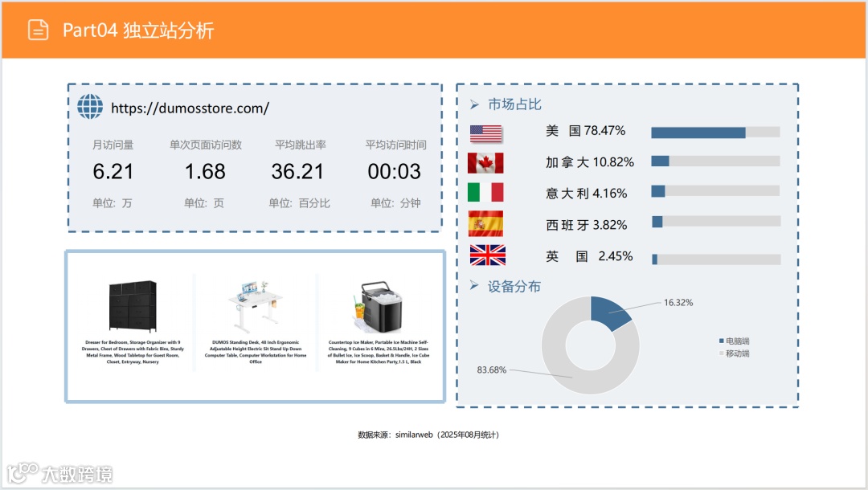Screen dimensions: 868x490
Task: Select the 意大利 4.16% progress bar
Action: (715, 191)
